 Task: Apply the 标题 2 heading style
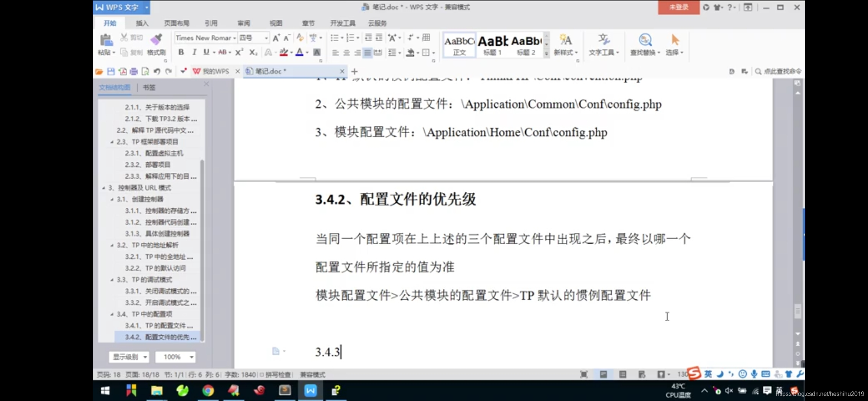pos(526,45)
